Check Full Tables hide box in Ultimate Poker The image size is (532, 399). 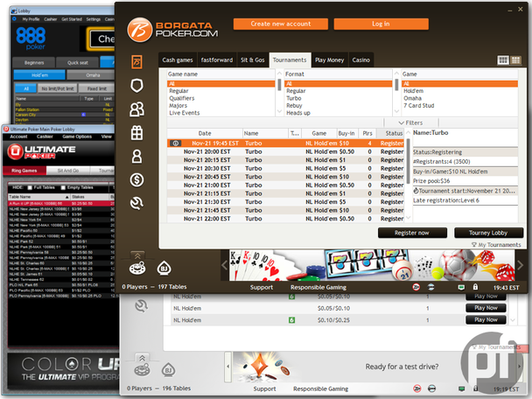pyautogui.click(x=30, y=187)
